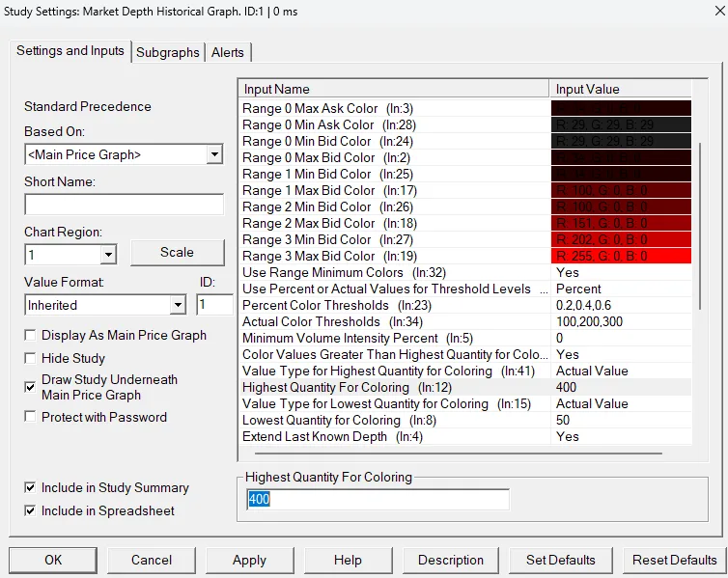Open Range 3 Max Bid Color swatch
The width and height of the screenshot is (728, 578).
click(x=621, y=256)
